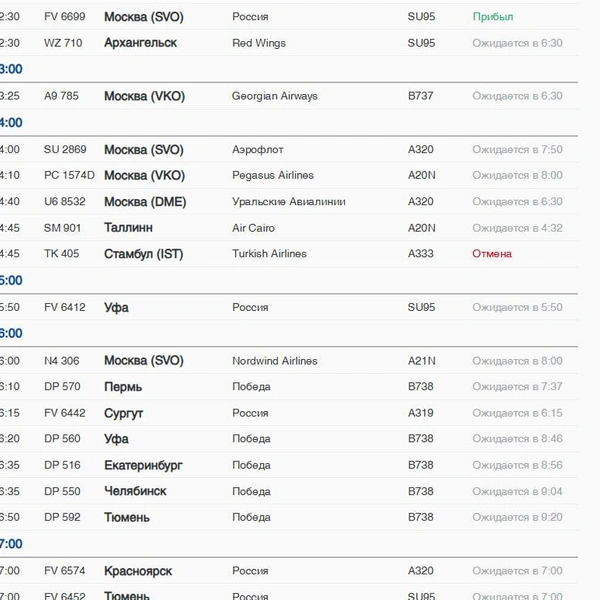
Task: Open the Таллинн SM 901 flight row
Action: [x=289, y=228]
